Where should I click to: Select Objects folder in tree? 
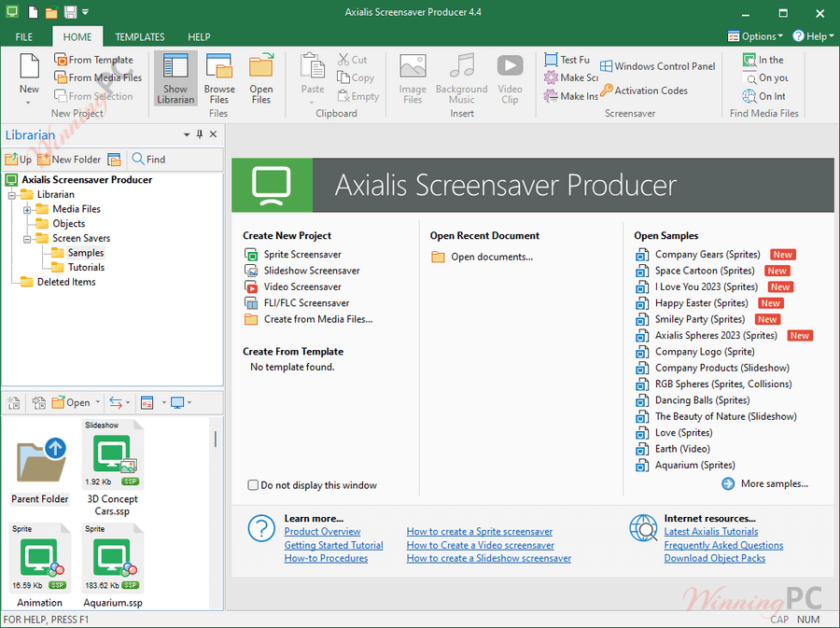pyautogui.click(x=68, y=223)
